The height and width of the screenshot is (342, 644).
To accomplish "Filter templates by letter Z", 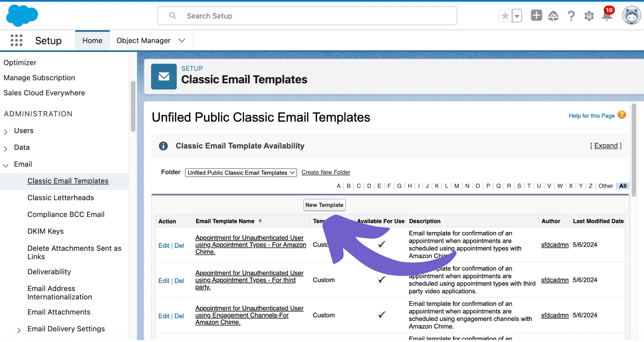I will pos(590,186).
